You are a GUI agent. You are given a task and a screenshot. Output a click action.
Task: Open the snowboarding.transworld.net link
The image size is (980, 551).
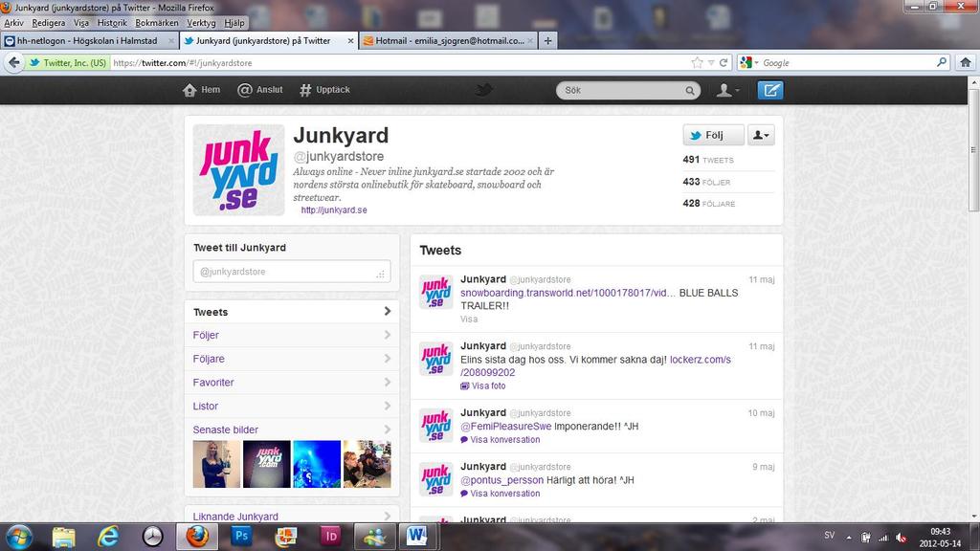(x=568, y=293)
